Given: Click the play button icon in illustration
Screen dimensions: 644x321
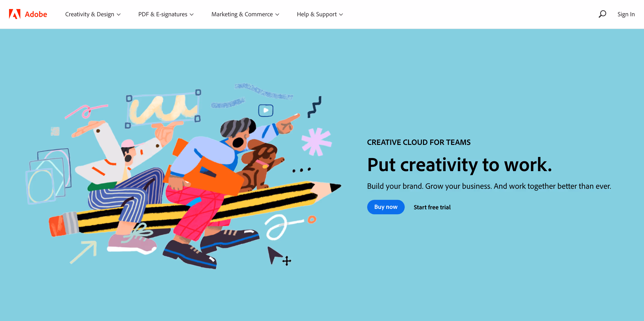Looking at the screenshot, I should (x=266, y=110).
